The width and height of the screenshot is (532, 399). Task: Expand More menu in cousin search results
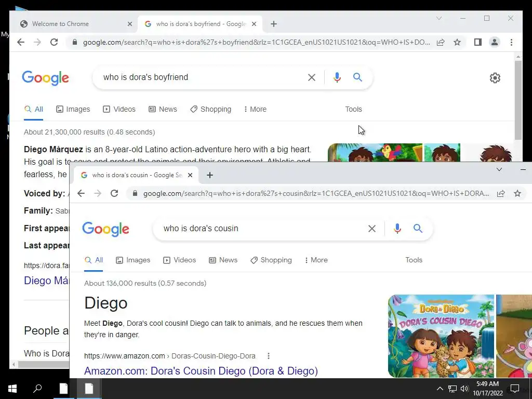(x=316, y=260)
